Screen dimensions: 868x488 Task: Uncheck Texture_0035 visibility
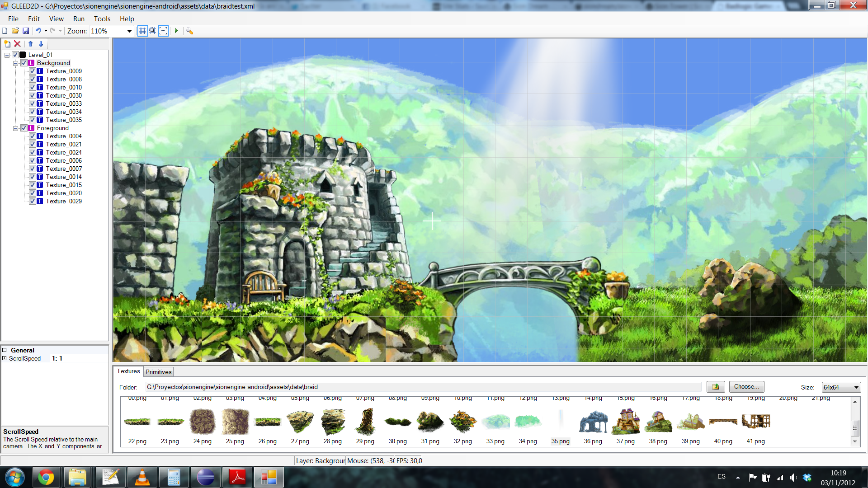(x=33, y=120)
